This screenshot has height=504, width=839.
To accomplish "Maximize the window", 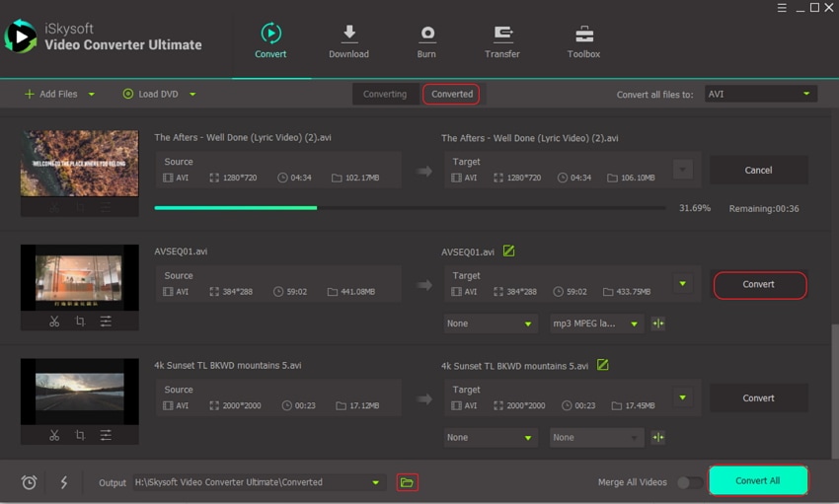I will pos(814,8).
